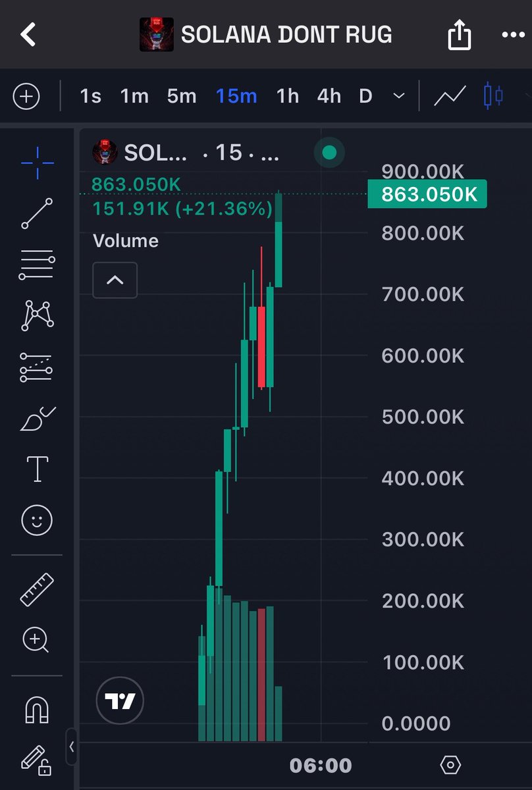Select the 5m timeframe
The height and width of the screenshot is (790, 532).
(x=182, y=97)
